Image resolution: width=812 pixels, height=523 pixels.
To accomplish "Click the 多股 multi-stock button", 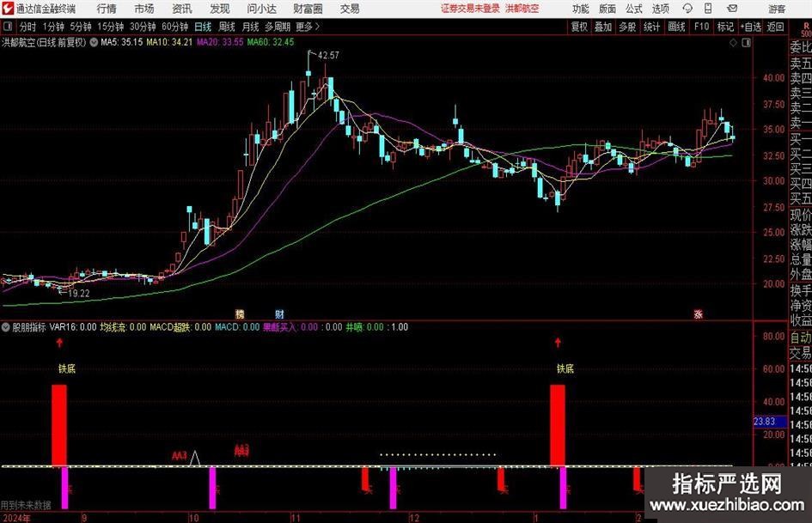I will click(x=627, y=27).
